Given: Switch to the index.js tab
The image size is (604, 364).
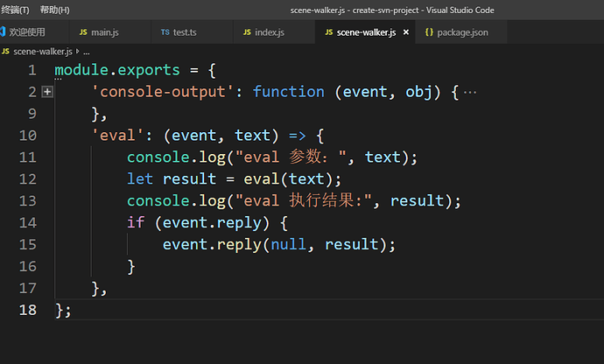Looking at the screenshot, I should [270, 32].
